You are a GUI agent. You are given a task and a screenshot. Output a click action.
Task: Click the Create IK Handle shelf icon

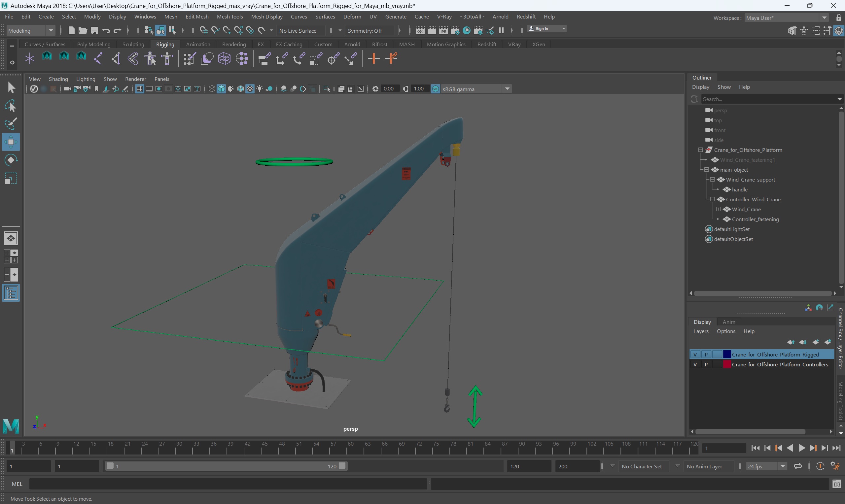click(x=116, y=59)
